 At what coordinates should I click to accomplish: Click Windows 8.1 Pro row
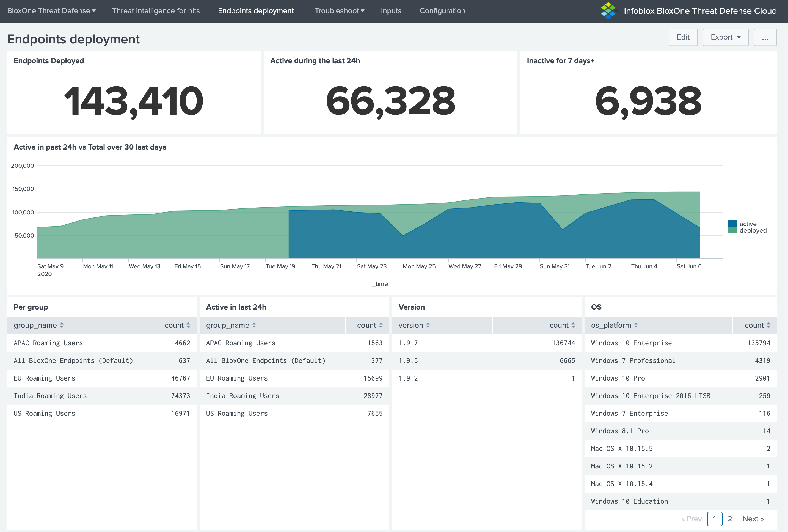coord(680,431)
